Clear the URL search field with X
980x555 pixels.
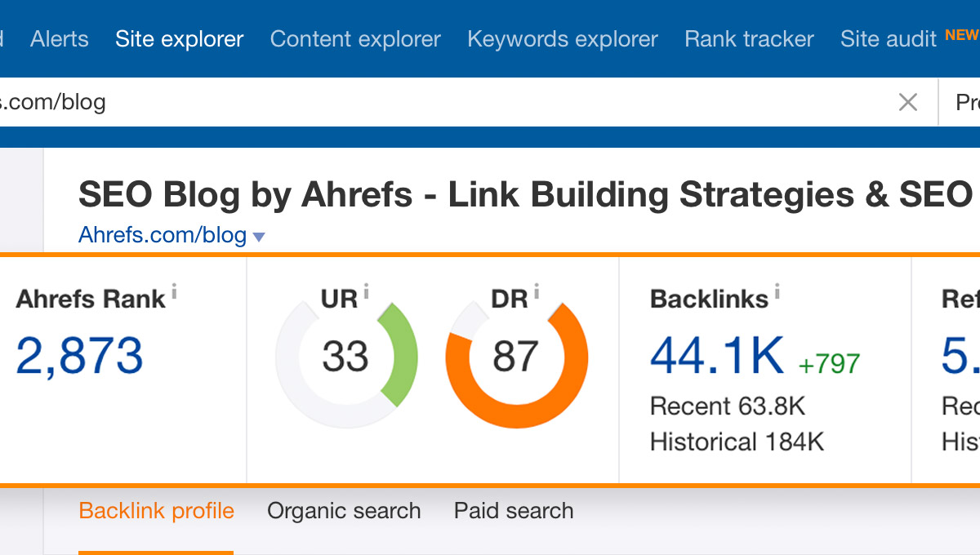click(x=907, y=102)
